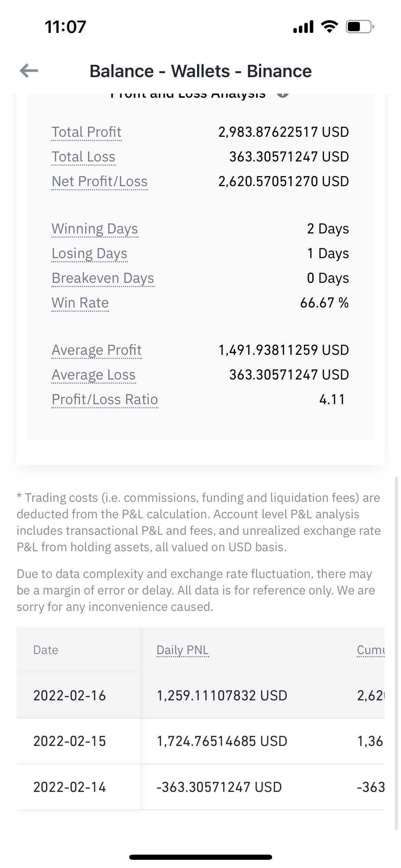
Task: Tap the cellular signal bars icon
Action: coord(303,27)
